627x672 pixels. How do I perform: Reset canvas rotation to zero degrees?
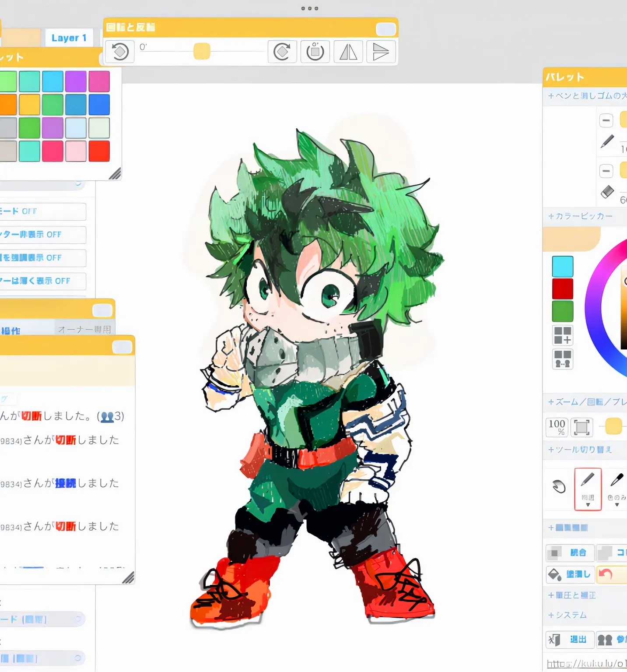coord(315,52)
